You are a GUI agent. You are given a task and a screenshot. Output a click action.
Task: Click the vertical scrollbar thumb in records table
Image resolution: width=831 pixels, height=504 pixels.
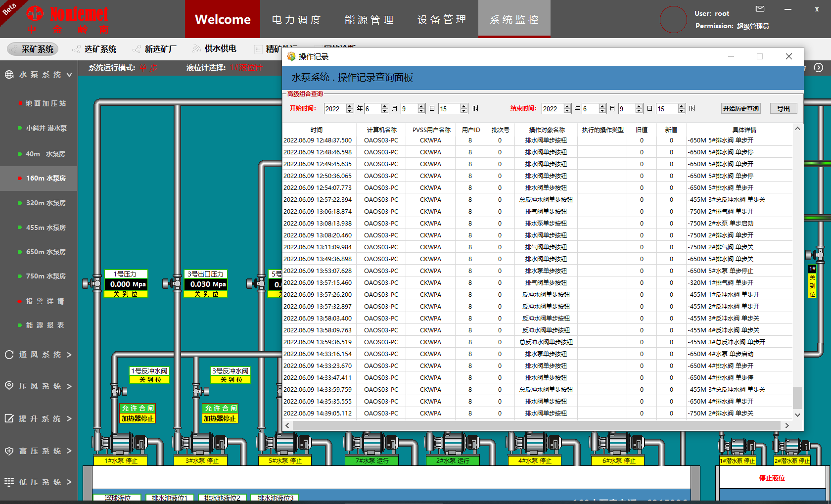797,398
